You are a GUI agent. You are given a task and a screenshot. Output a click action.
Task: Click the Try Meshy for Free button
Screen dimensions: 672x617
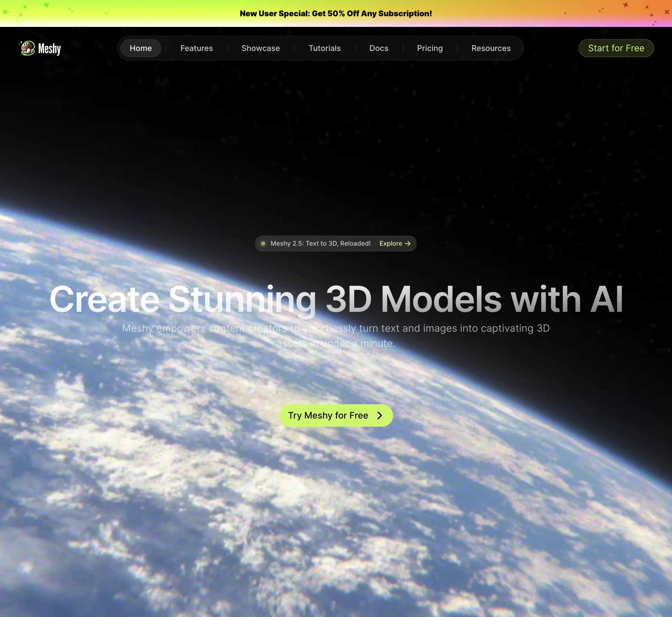point(336,415)
